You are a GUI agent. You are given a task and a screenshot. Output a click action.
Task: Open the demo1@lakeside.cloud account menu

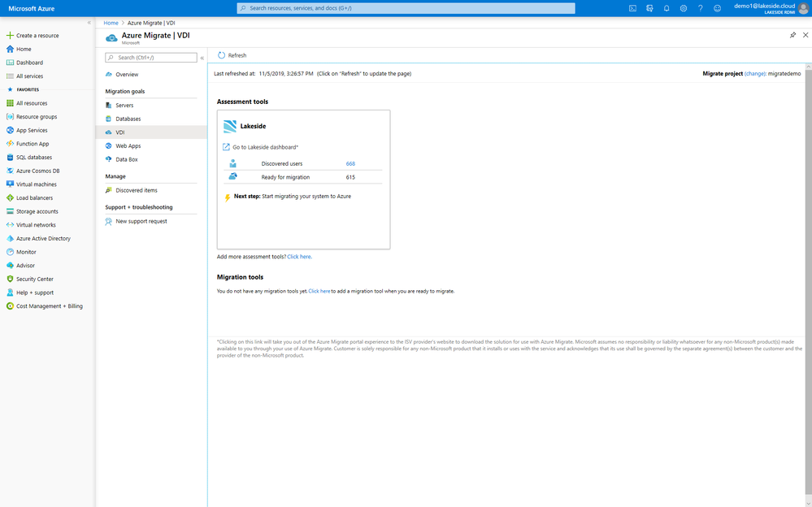click(x=771, y=8)
